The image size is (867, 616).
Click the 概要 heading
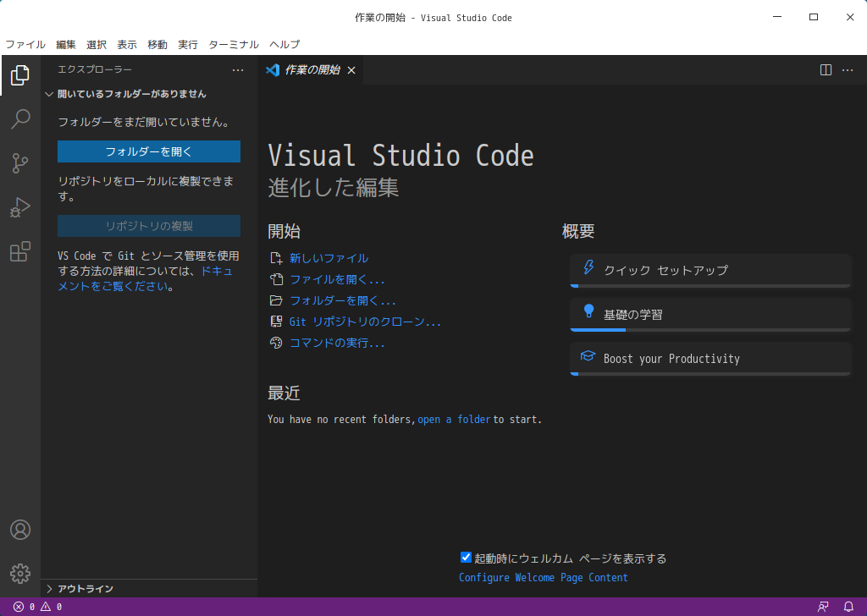click(578, 231)
